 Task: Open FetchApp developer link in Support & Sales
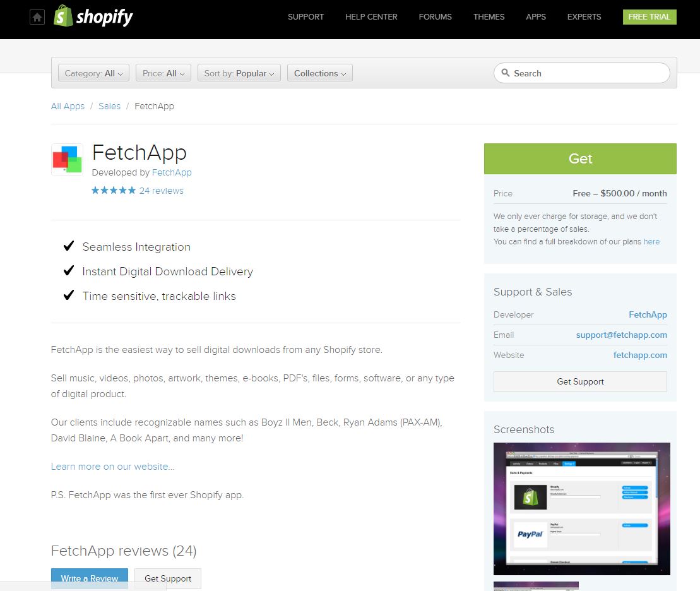coord(648,314)
